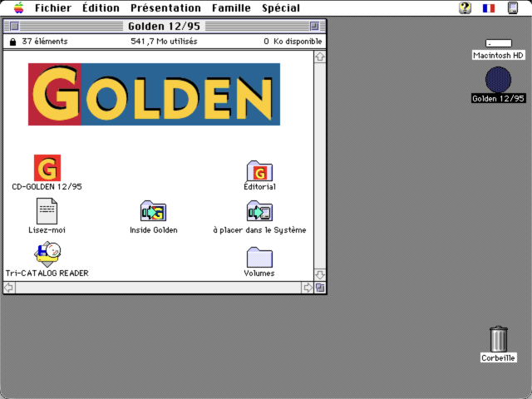Select the Volumes folder icon
This screenshot has height=399, width=532.
(259, 257)
